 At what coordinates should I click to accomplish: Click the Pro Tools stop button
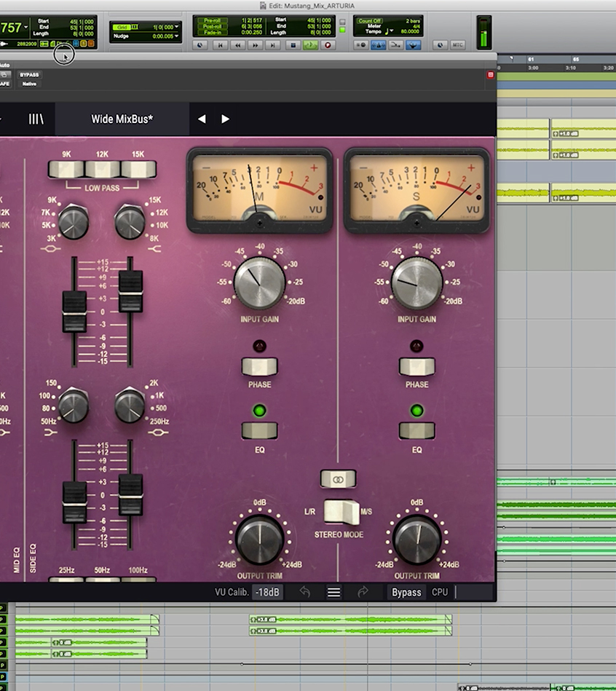[293, 45]
